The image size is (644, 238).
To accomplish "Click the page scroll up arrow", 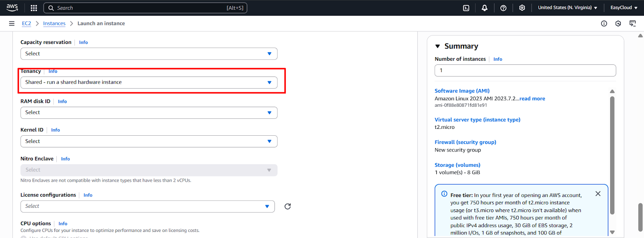I will pos(640,36).
